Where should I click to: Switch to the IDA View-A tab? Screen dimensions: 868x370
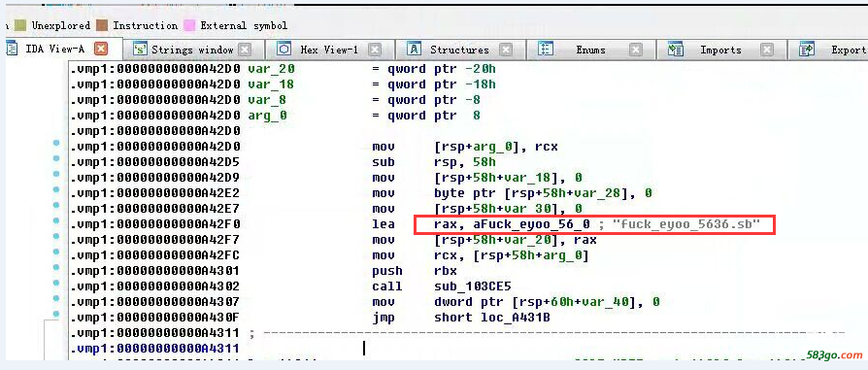pos(54,49)
